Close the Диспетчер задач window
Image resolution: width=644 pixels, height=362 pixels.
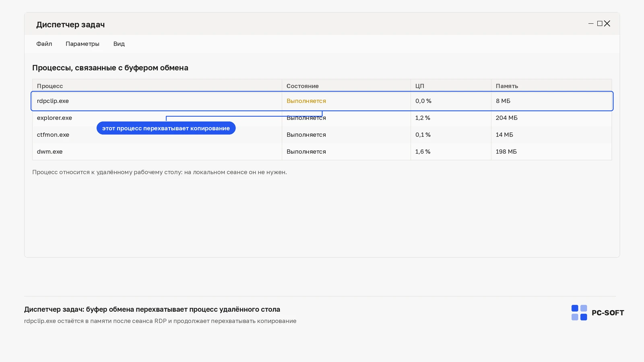tap(607, 24)
